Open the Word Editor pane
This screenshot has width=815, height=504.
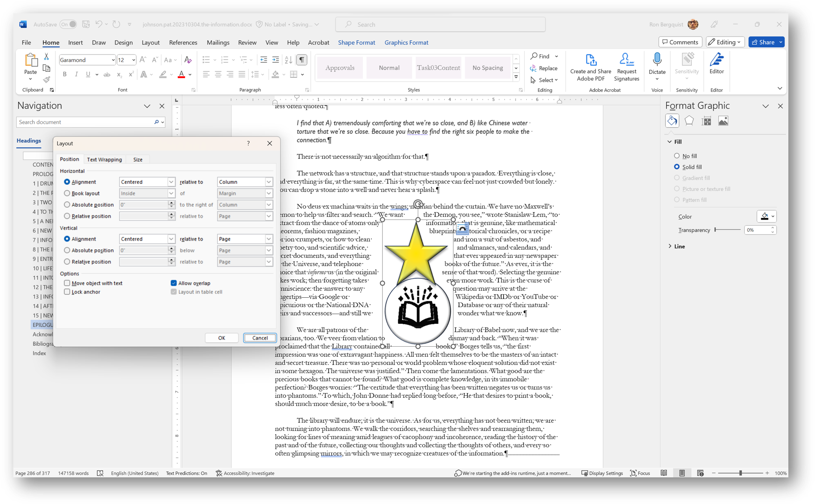[x=717, y=64]
